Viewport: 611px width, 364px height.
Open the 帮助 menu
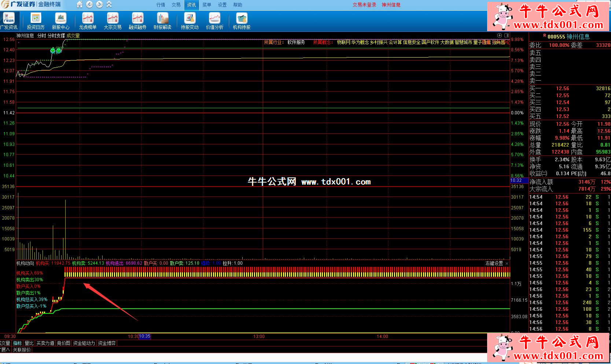pyautogui.click(x=238, y=5)
